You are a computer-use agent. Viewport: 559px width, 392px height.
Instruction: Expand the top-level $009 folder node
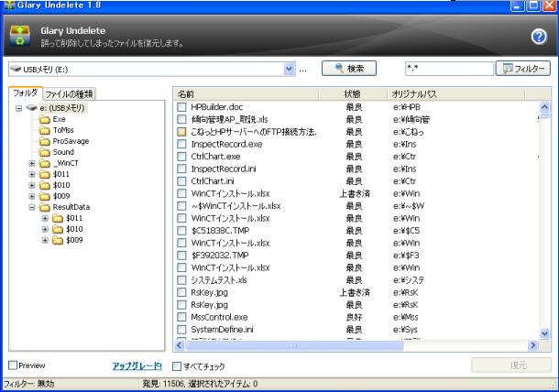pos(32,196)
